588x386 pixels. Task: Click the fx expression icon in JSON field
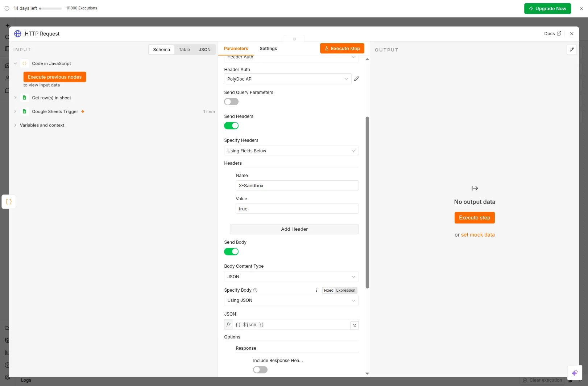228,324
